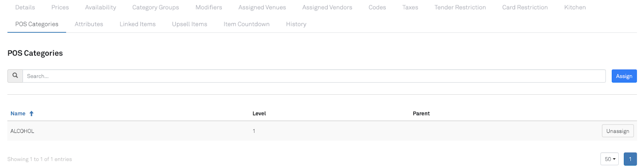Open the Prices tab

[x=60, y=7]
